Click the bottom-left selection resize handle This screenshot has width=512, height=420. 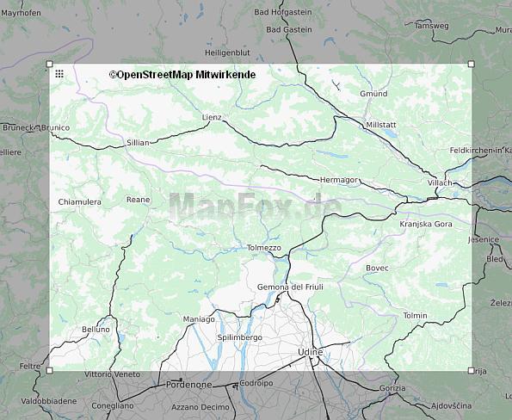tap(50, 370)
